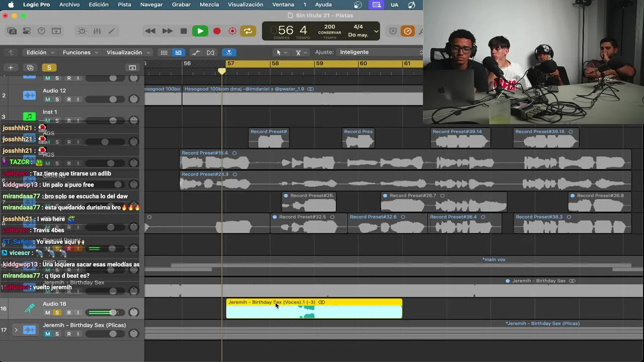Image resolution: width=644 pixels, height=362 pixels.
Task: Click the duplicate track icon
Action: tap(30, 67)
